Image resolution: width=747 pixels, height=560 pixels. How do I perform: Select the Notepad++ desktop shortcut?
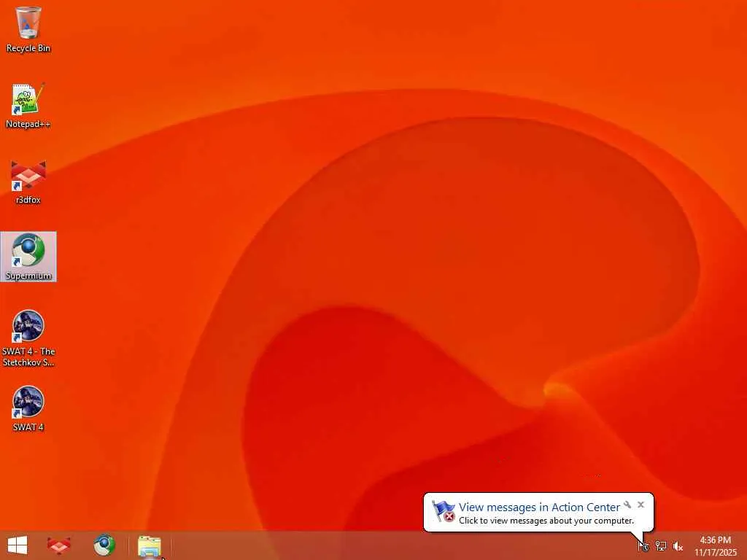pyautogui.click(x=28, y=106)
